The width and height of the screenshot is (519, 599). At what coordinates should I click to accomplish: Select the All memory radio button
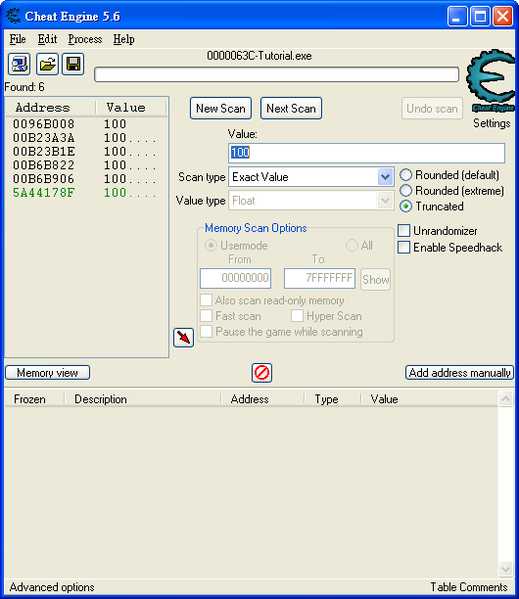pyautogui.click(x=352, y=245)
